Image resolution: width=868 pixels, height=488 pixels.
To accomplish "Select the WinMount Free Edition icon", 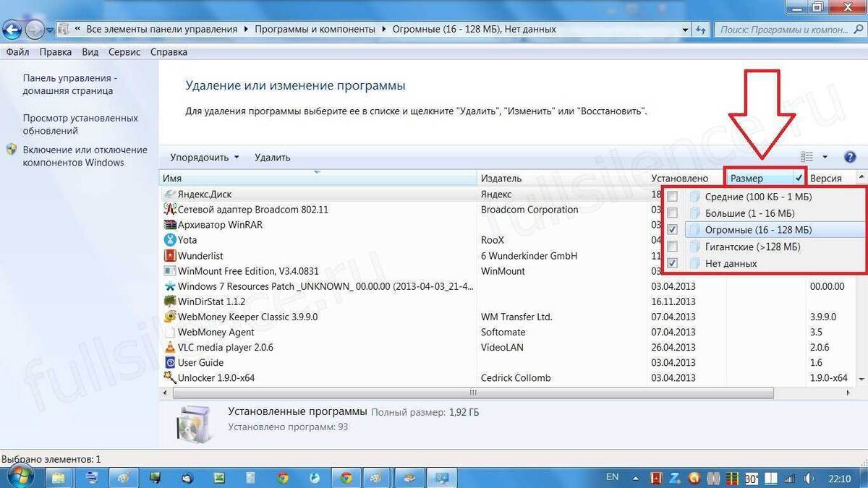I will tap(170, 271).
